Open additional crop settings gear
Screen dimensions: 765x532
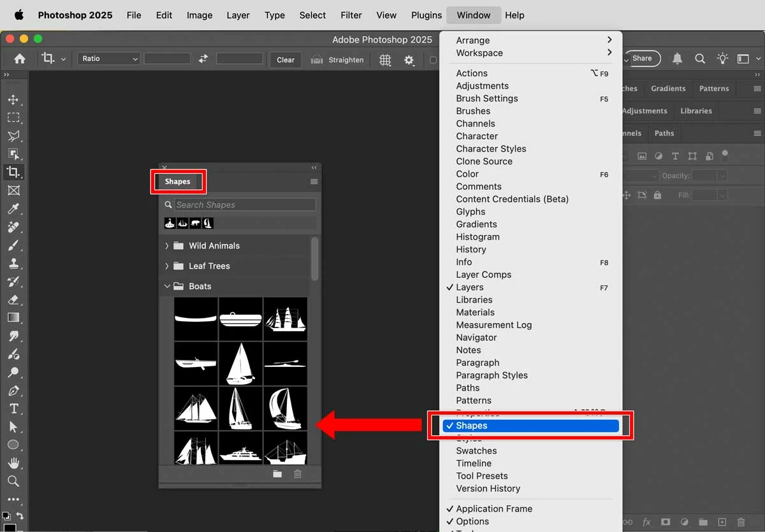pyautogui.click(x=409, y=59)
